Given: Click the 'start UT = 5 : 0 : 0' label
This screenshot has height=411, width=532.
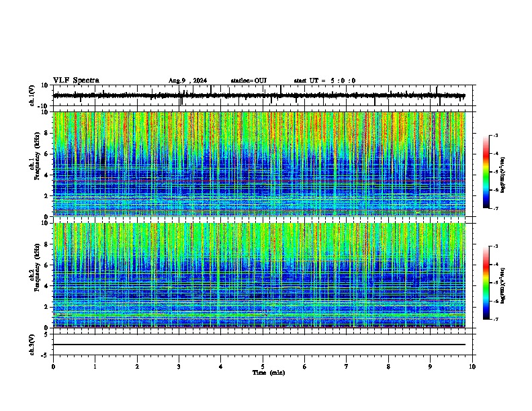Looking at the screenshot, I should [x=324, y=81].
